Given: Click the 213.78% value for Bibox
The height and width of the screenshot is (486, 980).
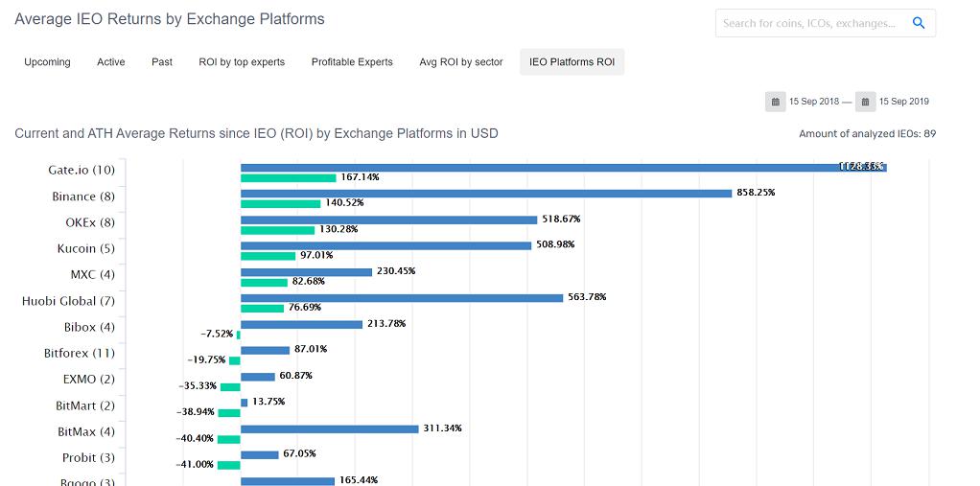Looking at the screenshot, I should (386, 324).
